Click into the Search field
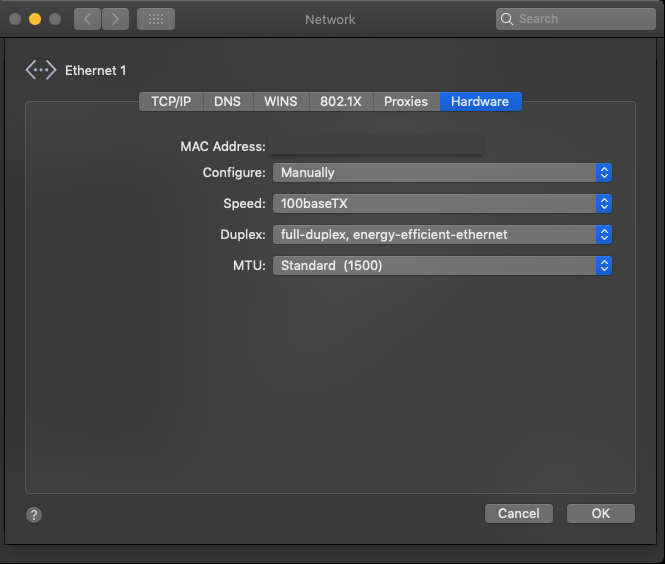The height and width of the screenshot is (564, 665). 576,19
